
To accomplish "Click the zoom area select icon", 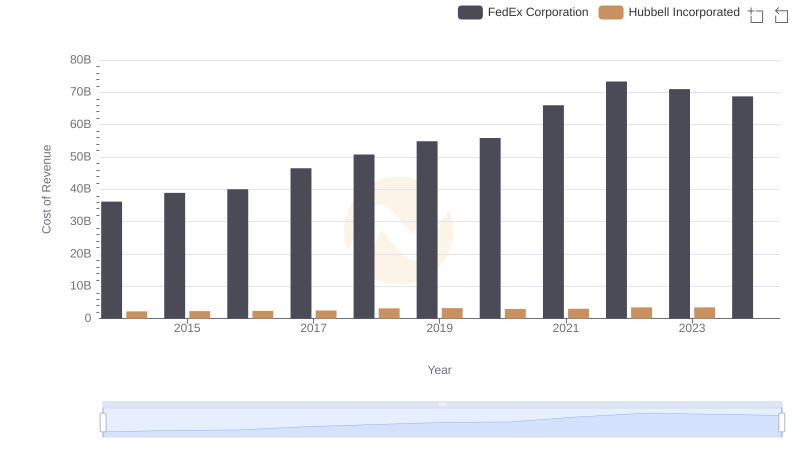I will (756, 14).
